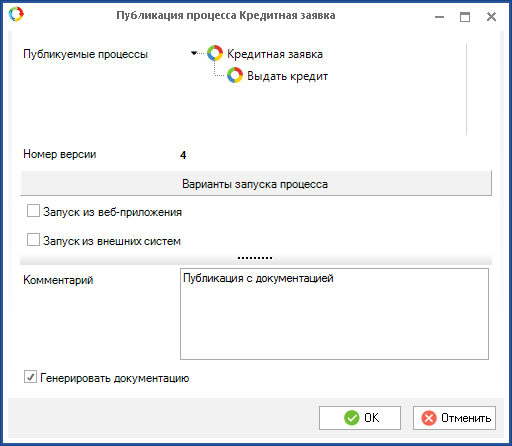Screen dimensions: 512x446
Task: Select Выдать кредит in the process tree
Action: coord(287,76)
